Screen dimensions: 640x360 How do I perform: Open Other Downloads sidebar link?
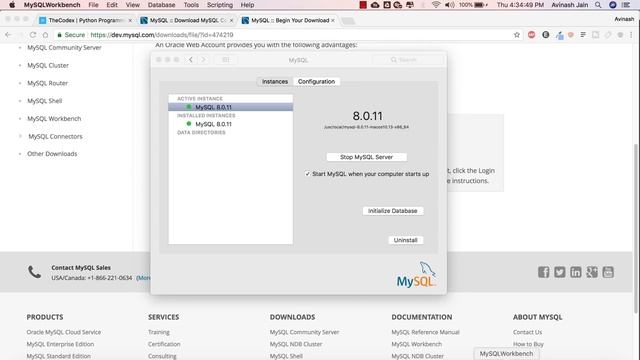click(52, 154)
